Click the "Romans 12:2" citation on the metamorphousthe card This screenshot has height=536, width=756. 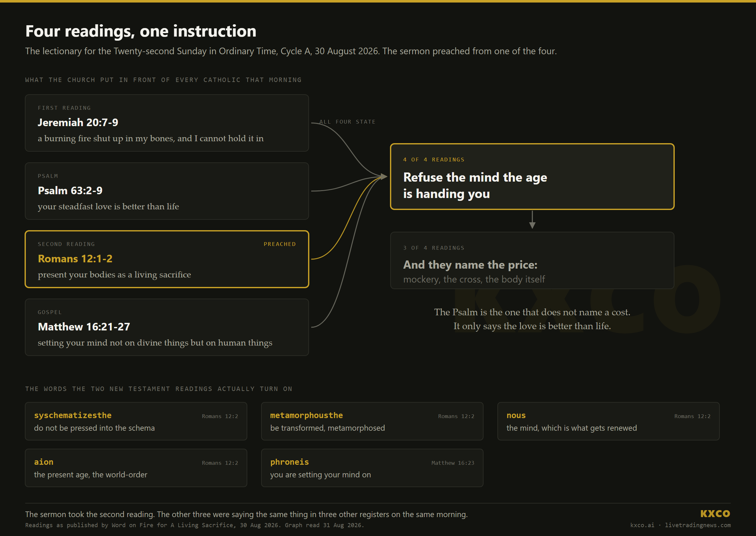tap(456, 416)
